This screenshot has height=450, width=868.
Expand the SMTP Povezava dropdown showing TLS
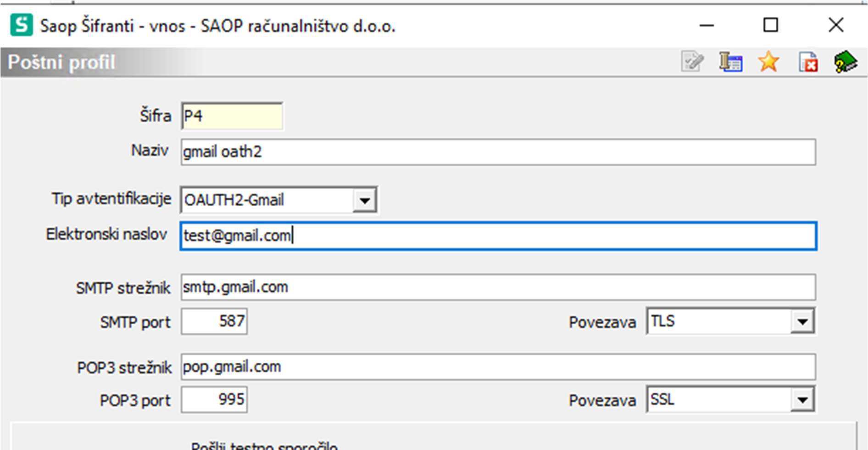tap(802, 321)
